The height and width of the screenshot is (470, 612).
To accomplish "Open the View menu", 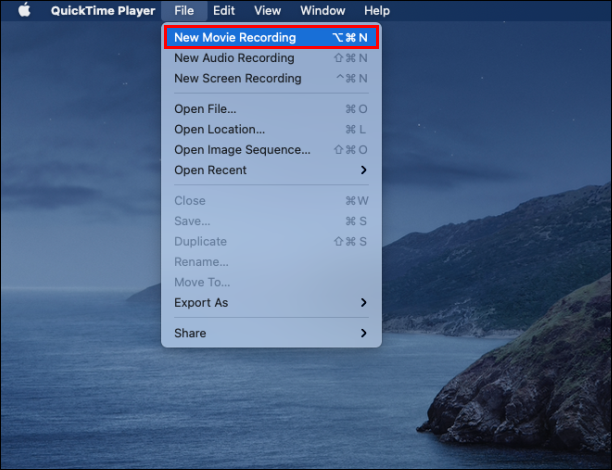I will [267, 11].
